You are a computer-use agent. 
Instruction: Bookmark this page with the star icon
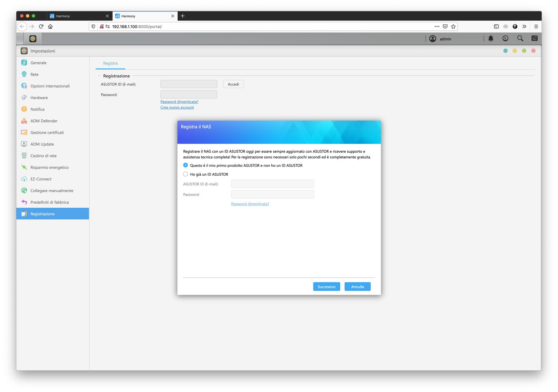[453, 26]
